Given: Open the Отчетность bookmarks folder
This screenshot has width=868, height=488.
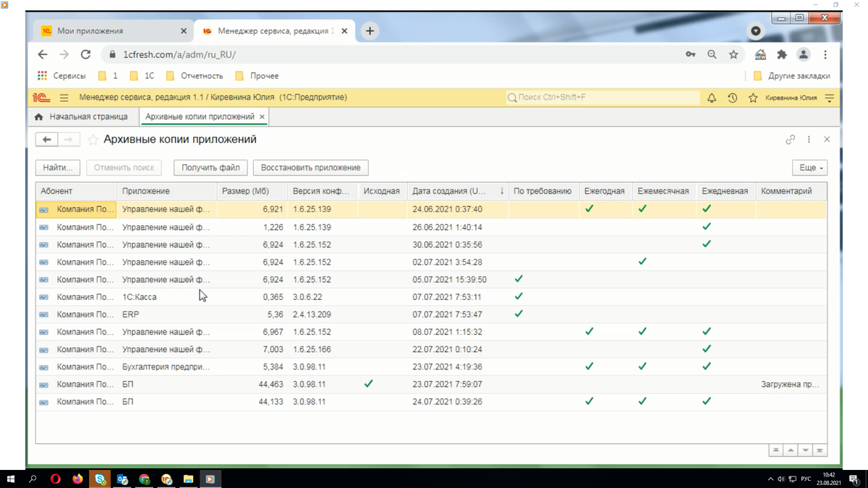Looking at the screenshot, I should [194, 76].
